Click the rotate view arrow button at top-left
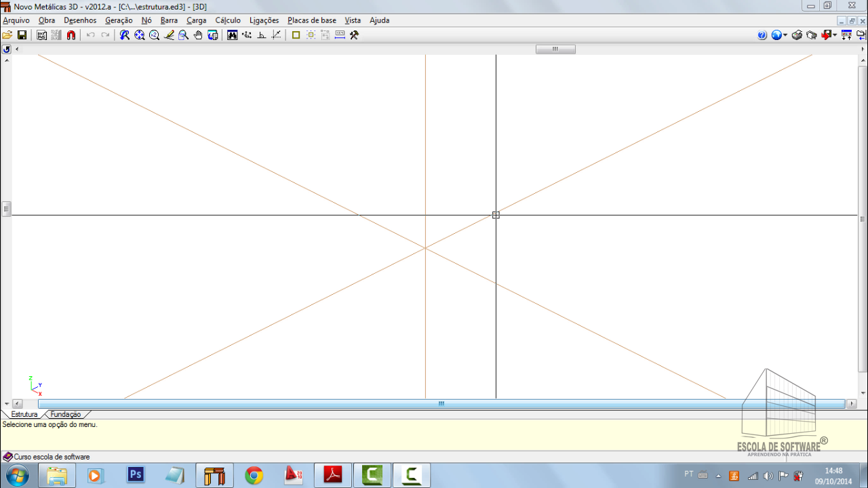868x488 pixels. [7, 49]
